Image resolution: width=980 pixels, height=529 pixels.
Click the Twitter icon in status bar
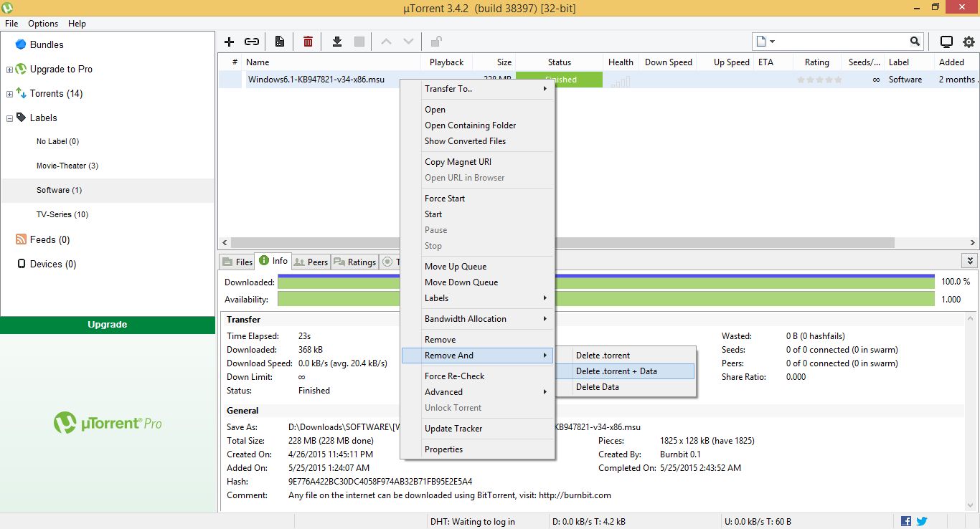pyautogui.click(x=922, y=521)
